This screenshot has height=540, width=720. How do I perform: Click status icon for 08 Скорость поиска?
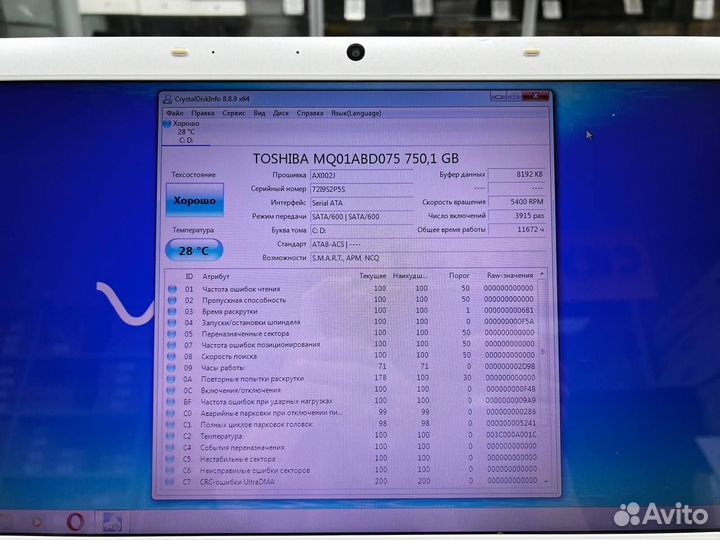(171, 356)
